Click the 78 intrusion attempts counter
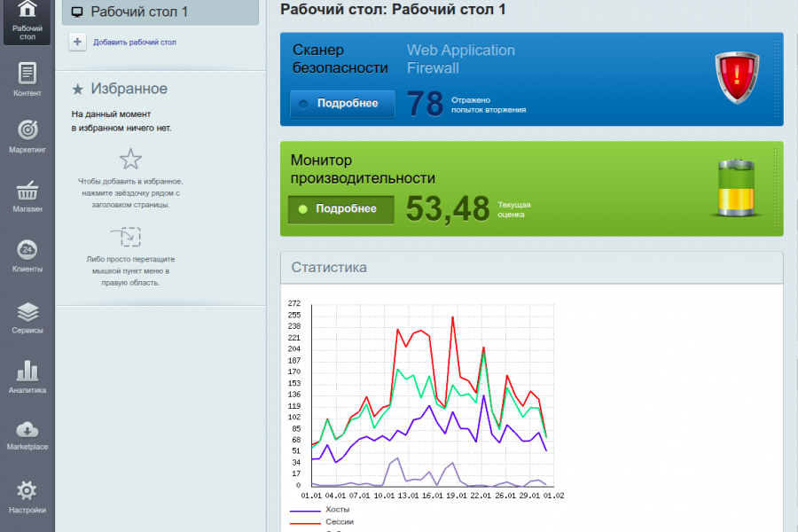Viewport: 798px width, 532px height. (x=425, y=104)
